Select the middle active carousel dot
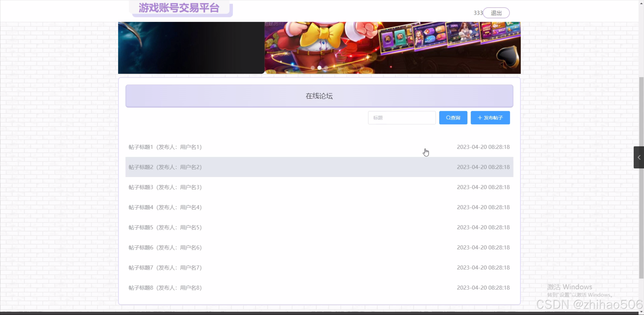The width and height of the screenshot is (644, 315). [x=319, y=68]
